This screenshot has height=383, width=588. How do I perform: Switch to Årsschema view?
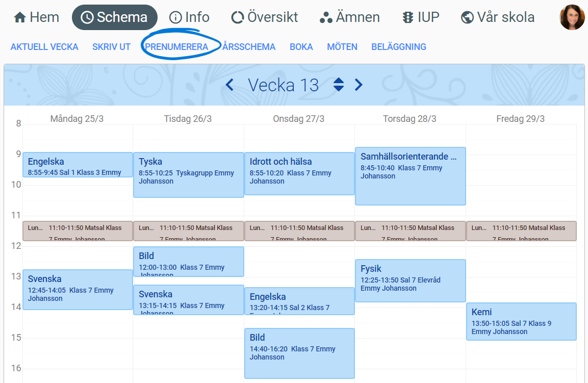tap(249, 47)
